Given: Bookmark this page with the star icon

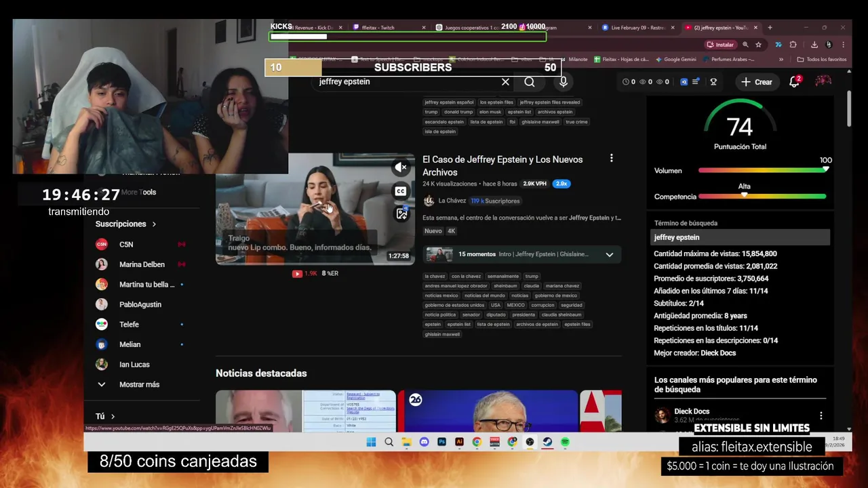Looking at the screenshot, I should point(758,45).
